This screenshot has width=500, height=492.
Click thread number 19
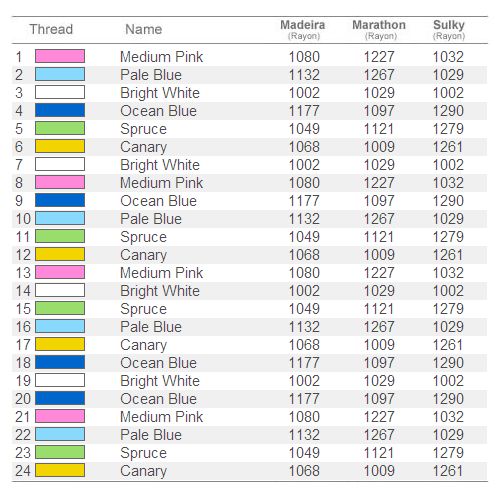pos(23,381)
